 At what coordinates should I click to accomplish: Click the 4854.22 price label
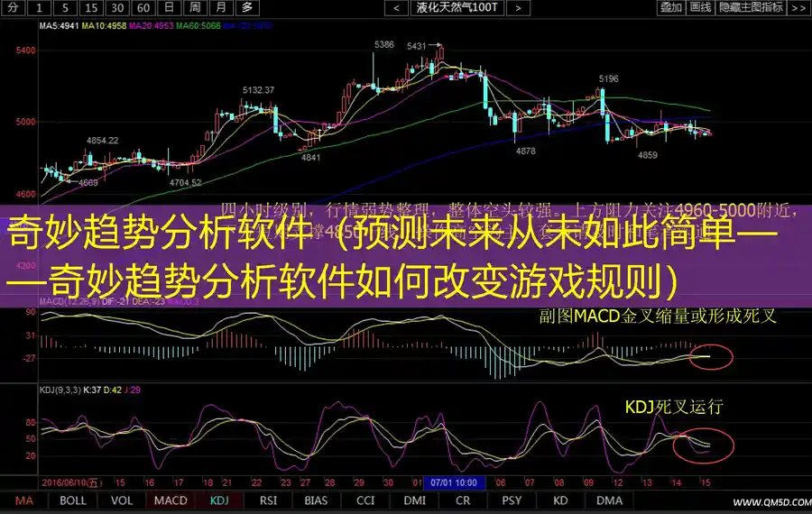102,141
